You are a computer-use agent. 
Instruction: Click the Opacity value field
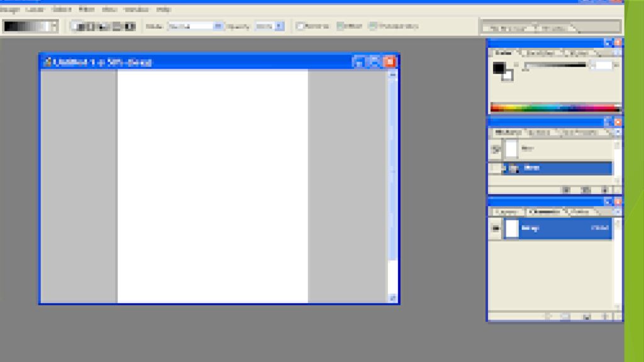point(265,26)
